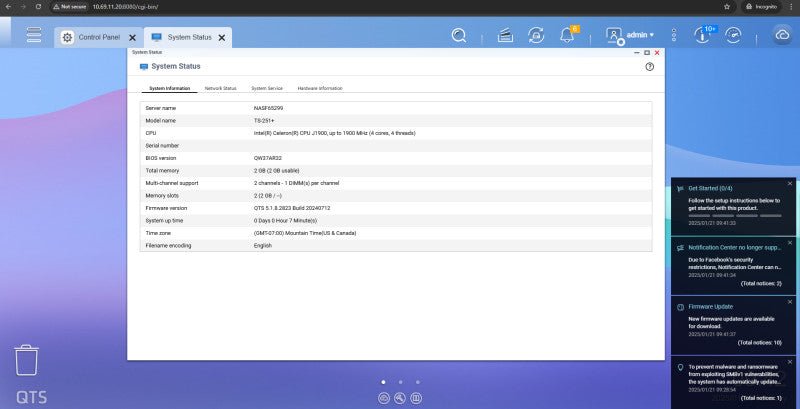Screen dimensions: 800x409
Task: Select the Intel Celeron CPU J1900 value
Action: point(335,133)
